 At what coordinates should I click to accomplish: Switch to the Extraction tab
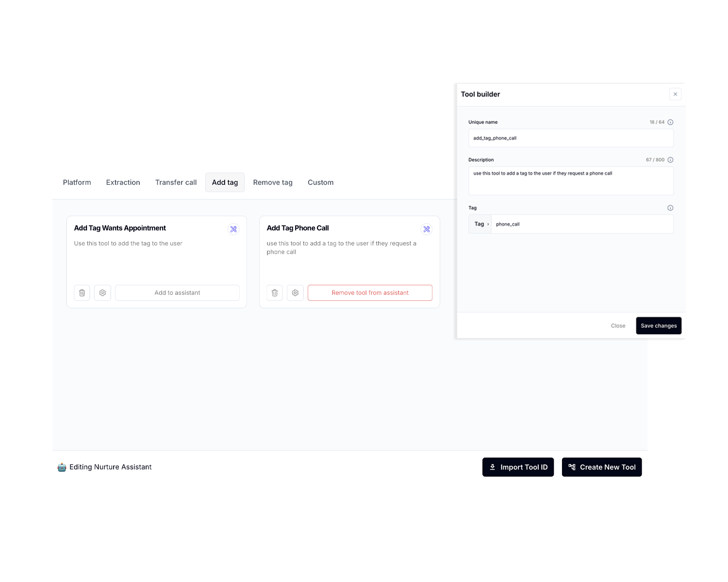[123, 182]
